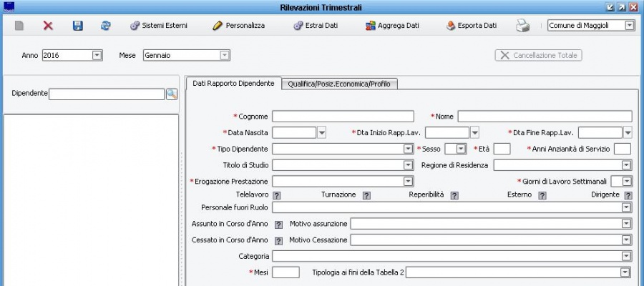Expand Tipologia ai fini della Tabella 2 dropdown
Screen dimensions: 644x286
pos(625,272)
